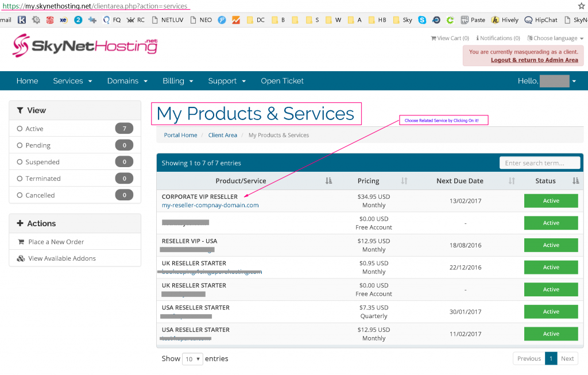Screen dimensions: 588x375
Task: Click the Skype bookmark icon
Action: 422,20
